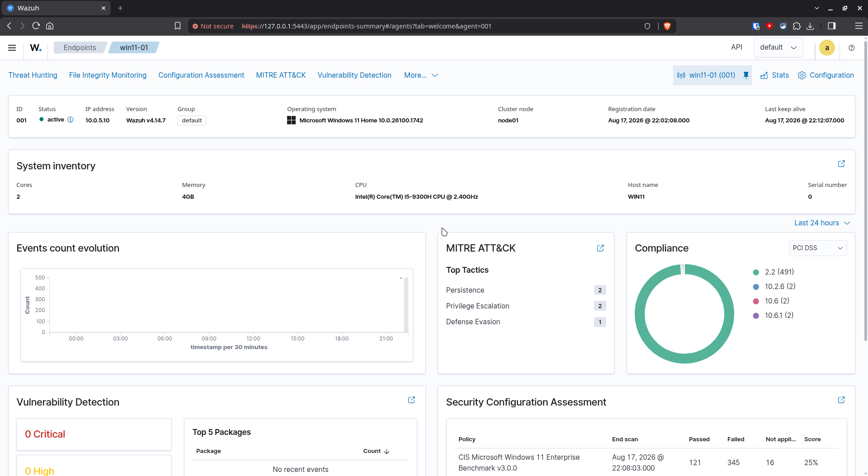
Task: Sort packages by Count column
Action: tap(376, 451)
